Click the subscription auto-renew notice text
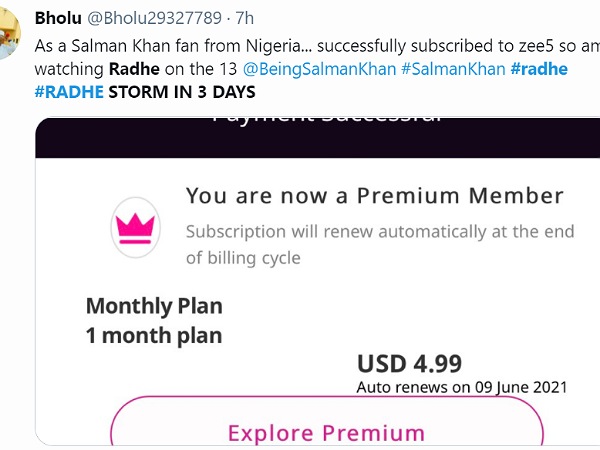This screenshot has width=600, height=450. pos(380,244)
